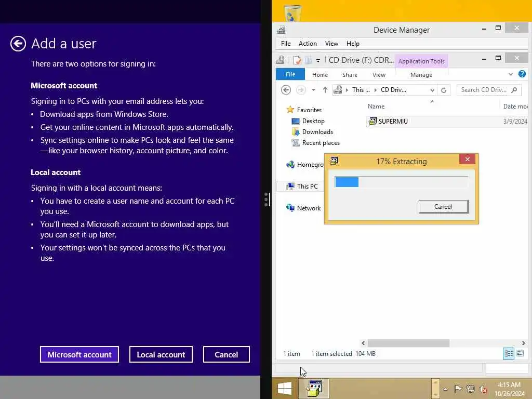Select This PC in navigation pane
Viewport: 532px width, 399px height.
(x=302, y=187)
